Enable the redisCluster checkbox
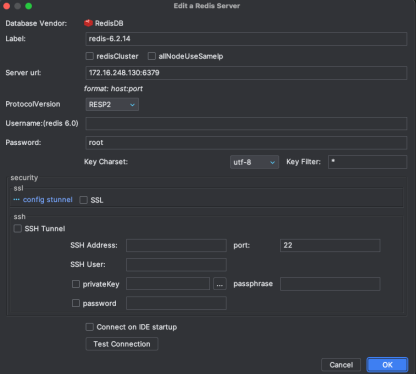This screenshot has height=374, width=416. pyautogui.click(x=90, y=56)
